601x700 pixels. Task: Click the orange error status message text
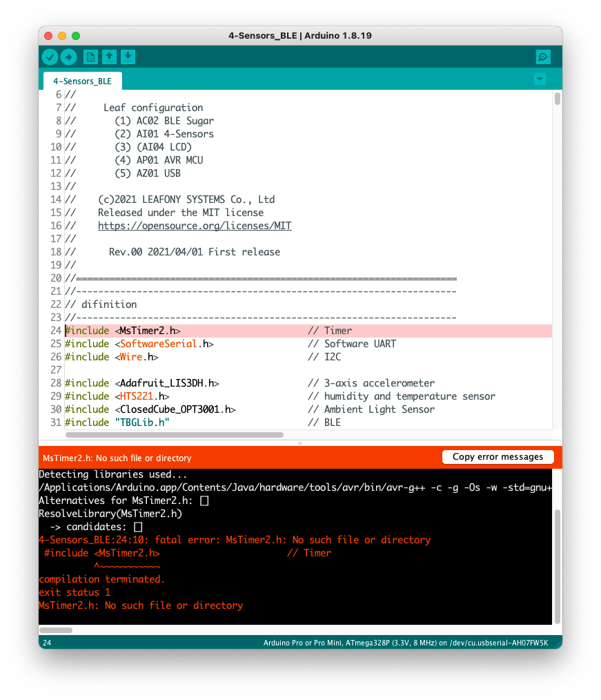[x=117, y=458]
